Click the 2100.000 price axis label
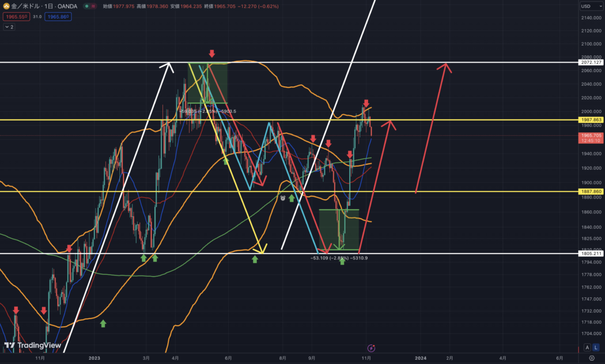 click(x=591, y=44)
